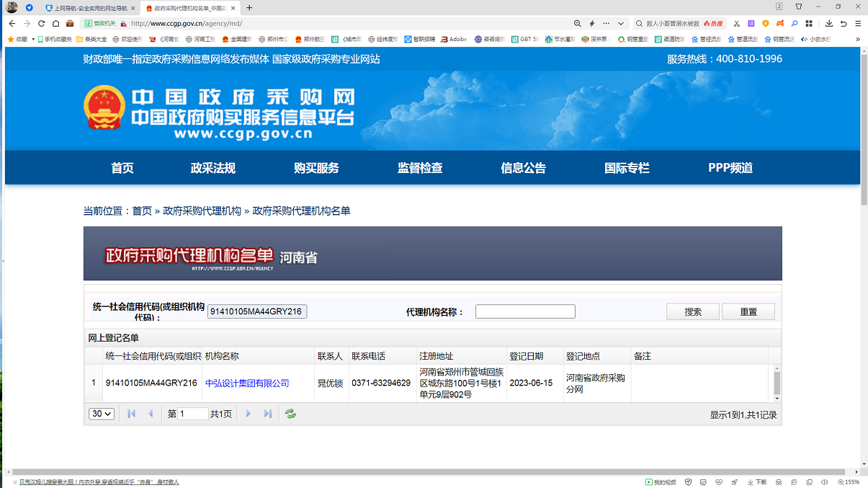Open the page size dropdown showing 30
This screenshot has height=488, width=868.
click(101, 413)
